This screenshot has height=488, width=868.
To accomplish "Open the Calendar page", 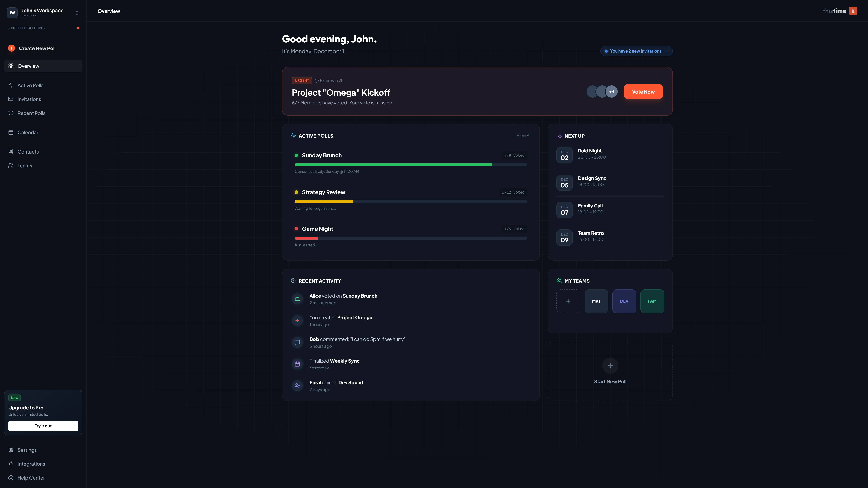I will (x=43, y=132).
